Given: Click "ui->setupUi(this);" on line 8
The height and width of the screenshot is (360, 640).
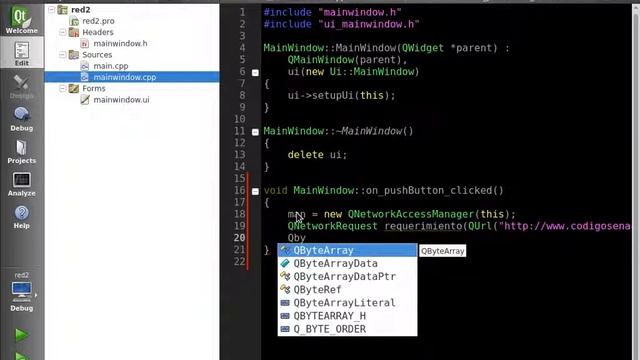Looking at the screenshot, I should [x=341, y=96].
